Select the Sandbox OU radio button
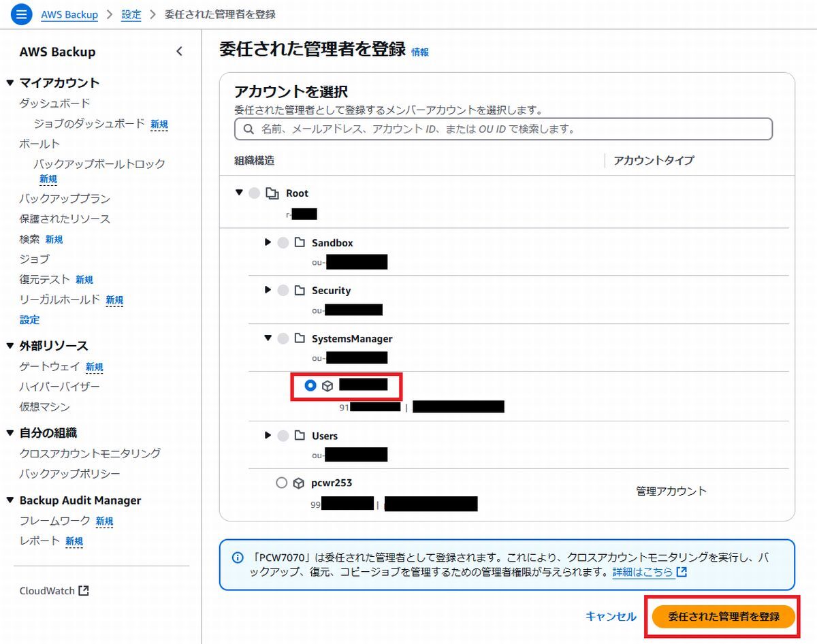This screenshot has width=817, height=644. [x=283, y=243]
